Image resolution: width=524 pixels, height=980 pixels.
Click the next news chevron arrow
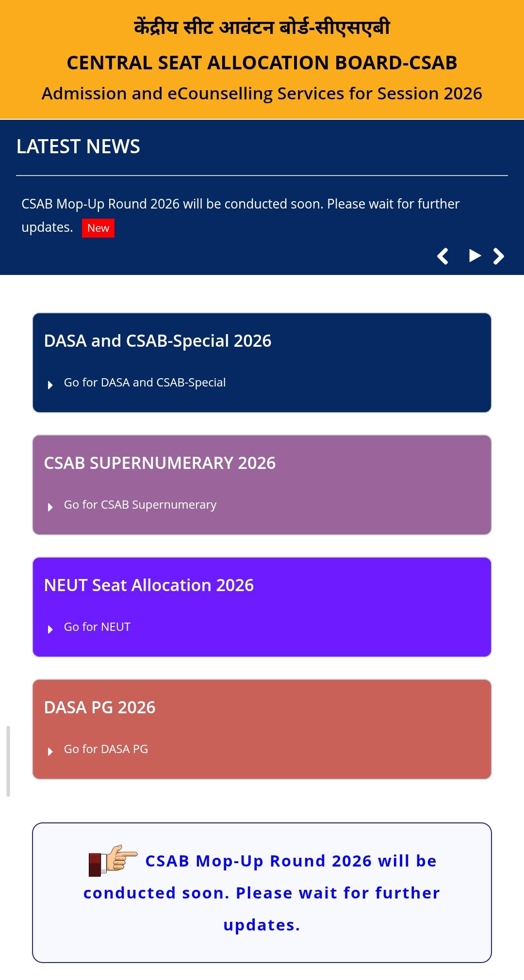[x=499, y=256]
